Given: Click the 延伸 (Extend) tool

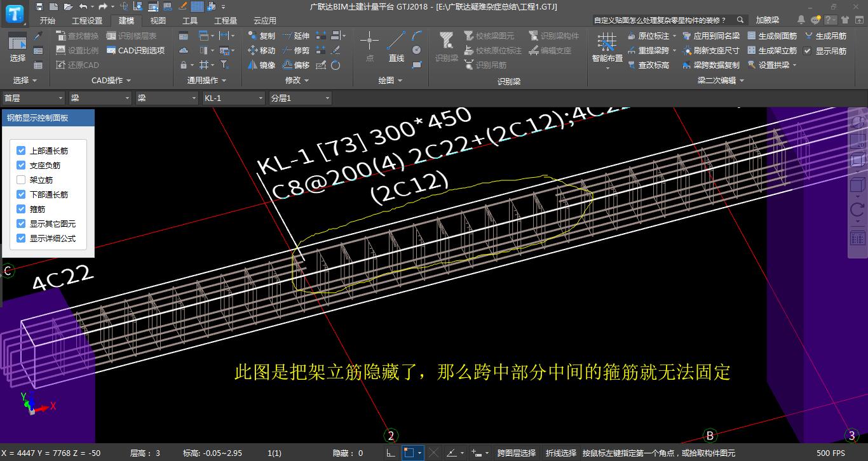Looking at the screenshot, I should point(296,36).
